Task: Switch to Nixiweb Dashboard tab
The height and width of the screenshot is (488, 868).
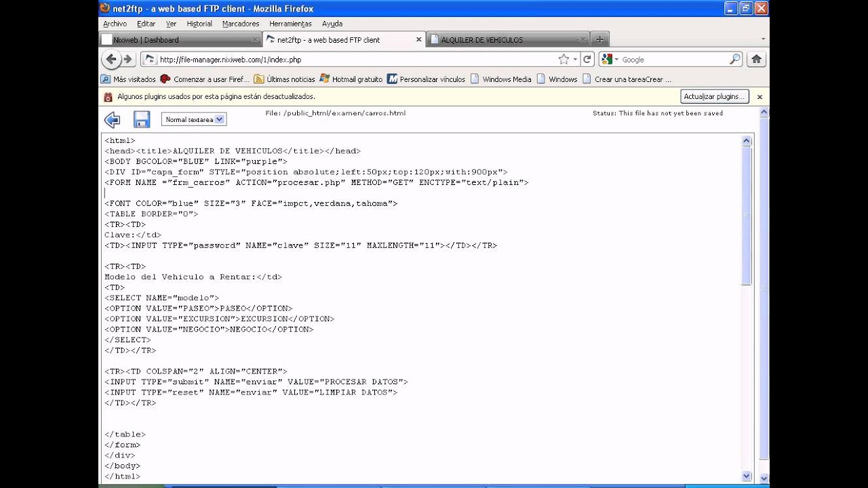Action: (x=180, y=40)
